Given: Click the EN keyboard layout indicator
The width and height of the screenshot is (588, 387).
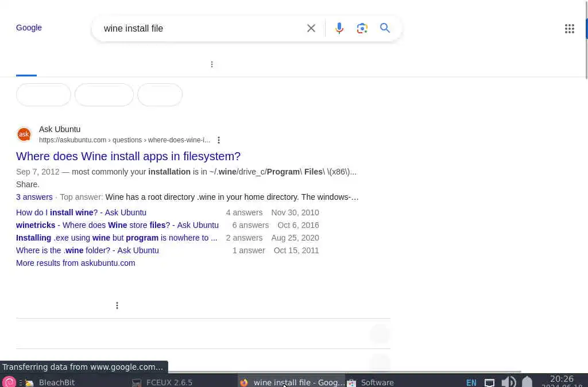Looking at the screenshot, I should [x=471, y=382].
